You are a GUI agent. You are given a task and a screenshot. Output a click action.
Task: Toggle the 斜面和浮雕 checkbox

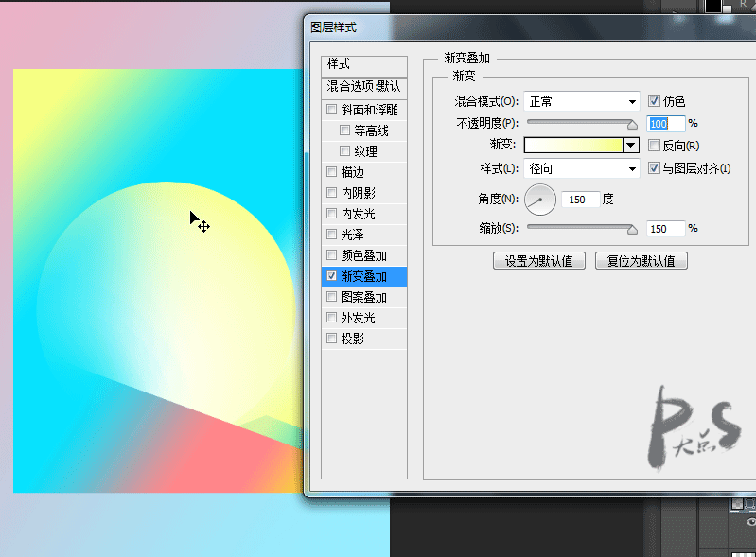(x=331, y=110)
